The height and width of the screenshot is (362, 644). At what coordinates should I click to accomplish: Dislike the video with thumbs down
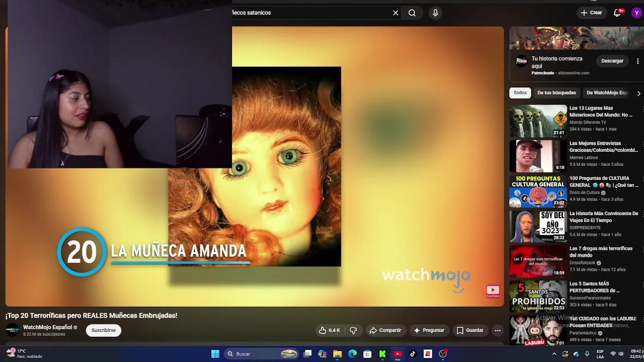pos(354,330)
